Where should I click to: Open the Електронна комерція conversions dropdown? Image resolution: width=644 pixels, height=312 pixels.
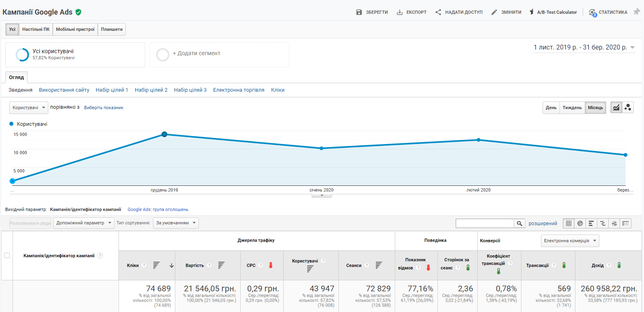coord(570,241)
